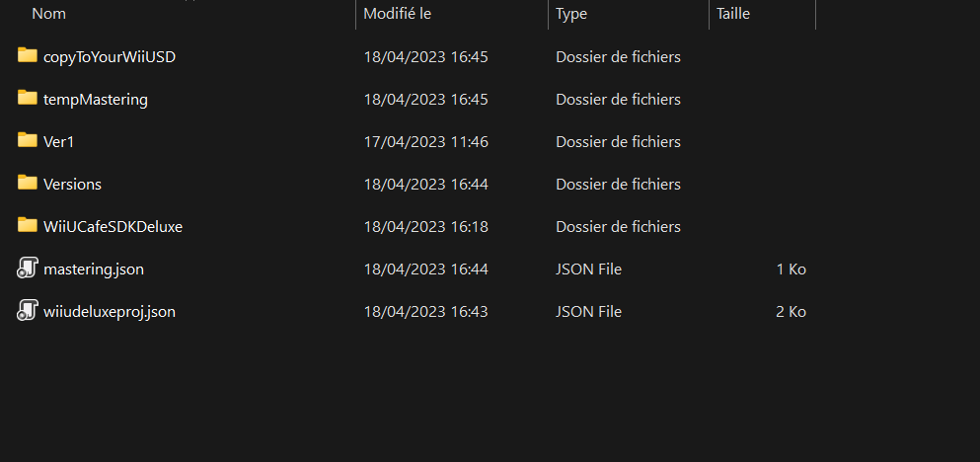The width and height of the screenshot is (980, 462).
Task: Click the WiiUCafeSDKDeluxe folder name
Action: pos(113,226)
